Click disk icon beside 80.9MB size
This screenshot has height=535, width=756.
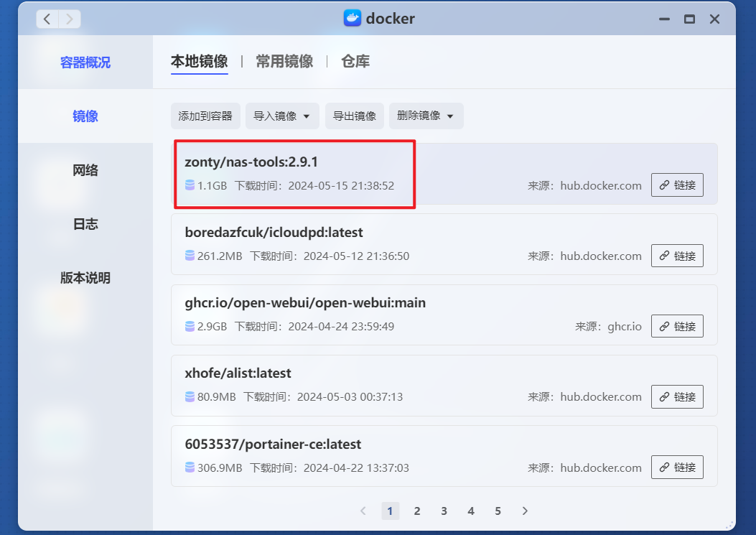[x=190, y=396]
